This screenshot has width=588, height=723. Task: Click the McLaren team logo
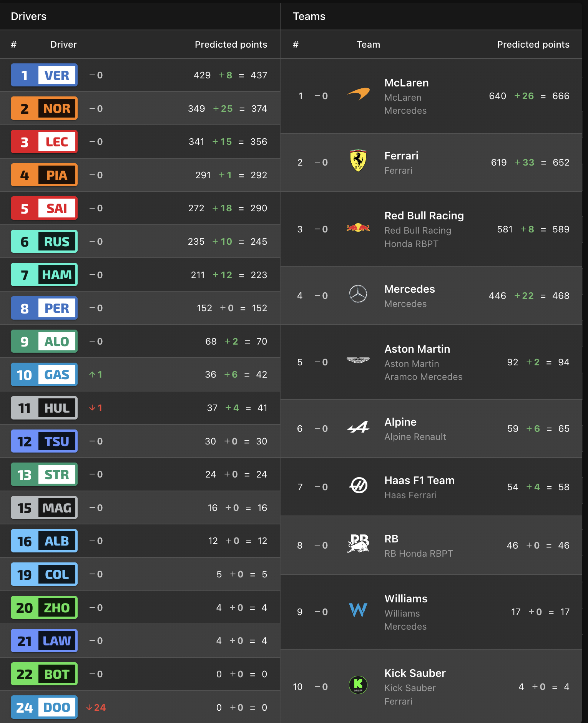point(358,94)
